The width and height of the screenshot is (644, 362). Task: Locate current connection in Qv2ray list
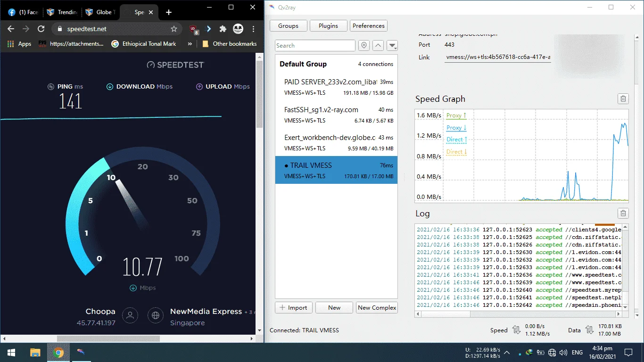[363, 45]
